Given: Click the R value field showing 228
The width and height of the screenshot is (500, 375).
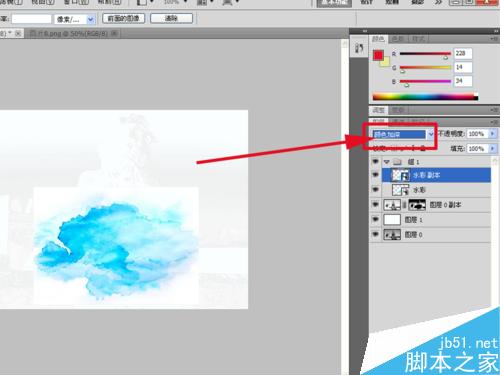Looking at the screenshot, I should pos(463,53).
